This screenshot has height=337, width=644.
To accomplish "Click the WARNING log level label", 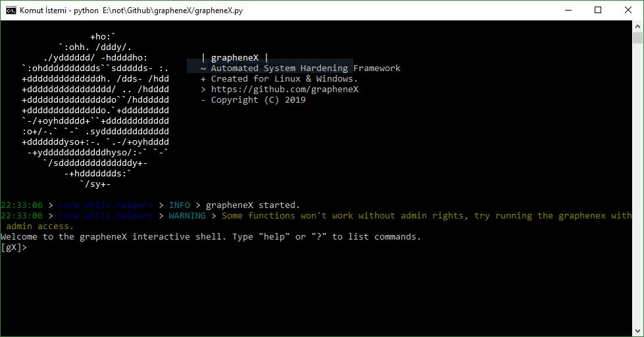I will click(x=187, y=216).
